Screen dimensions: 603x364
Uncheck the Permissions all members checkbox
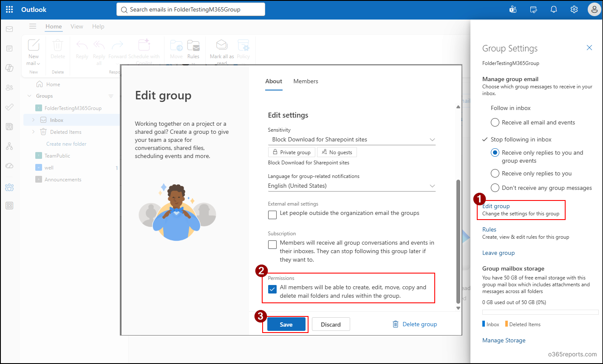pos(272,289)
